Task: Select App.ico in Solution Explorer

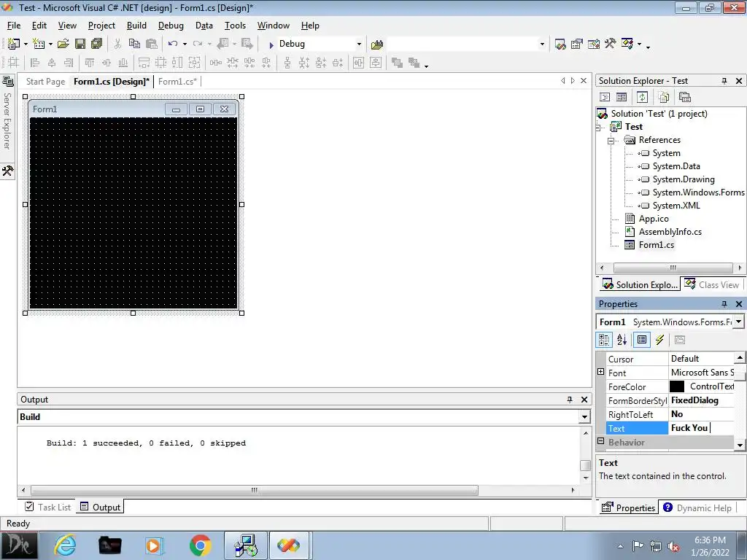Action: (654, 219)
